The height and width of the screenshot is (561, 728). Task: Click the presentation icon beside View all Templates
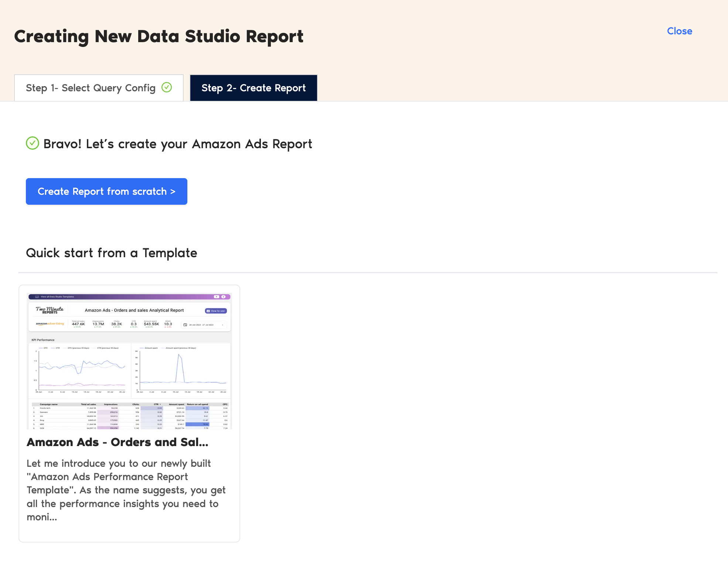pyautogui.click(x=37, y=297)
